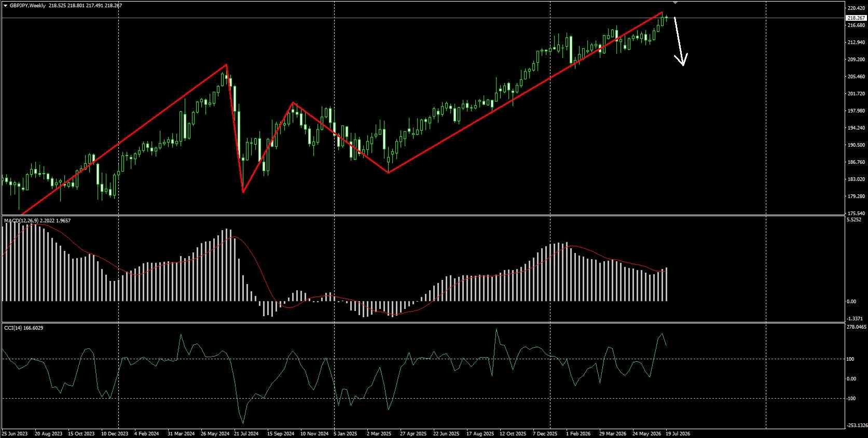This screenshot has height=438, width=868.
Task: Click the 2 Mar 2025 date label
Action: (x=379, y=433)
